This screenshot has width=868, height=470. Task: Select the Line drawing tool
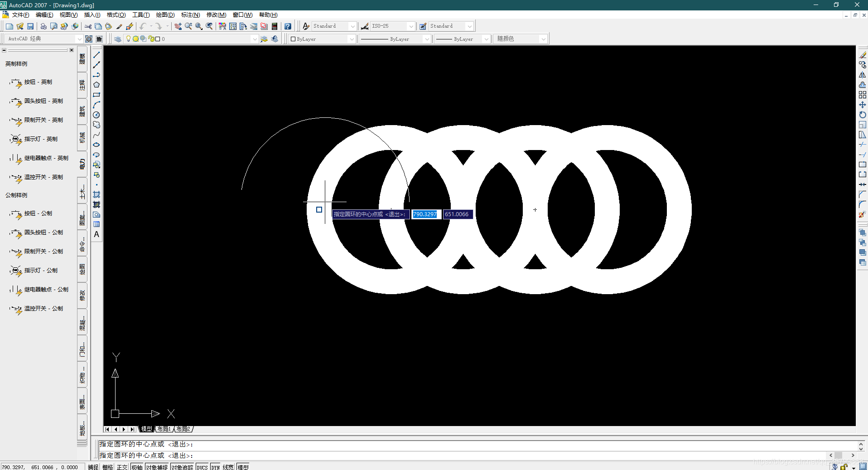pyautogui.click(x=96, y=55)
